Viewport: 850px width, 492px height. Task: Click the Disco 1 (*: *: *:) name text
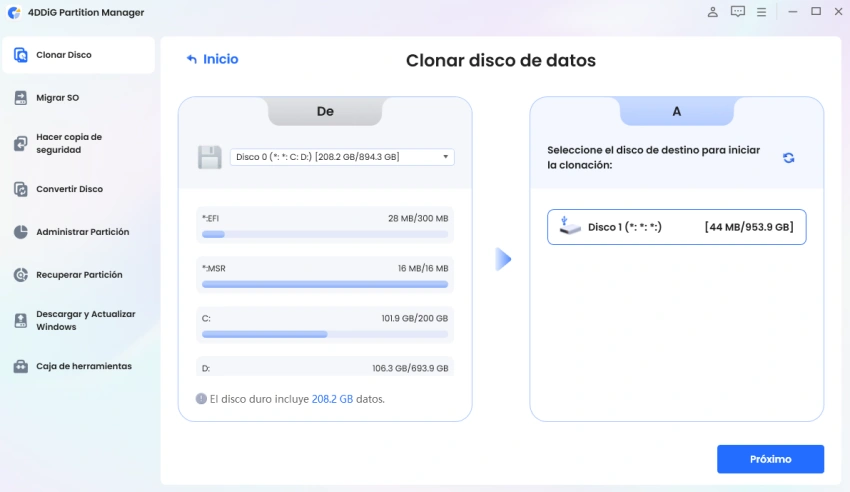pyautogui.click(x=625, y=227)
